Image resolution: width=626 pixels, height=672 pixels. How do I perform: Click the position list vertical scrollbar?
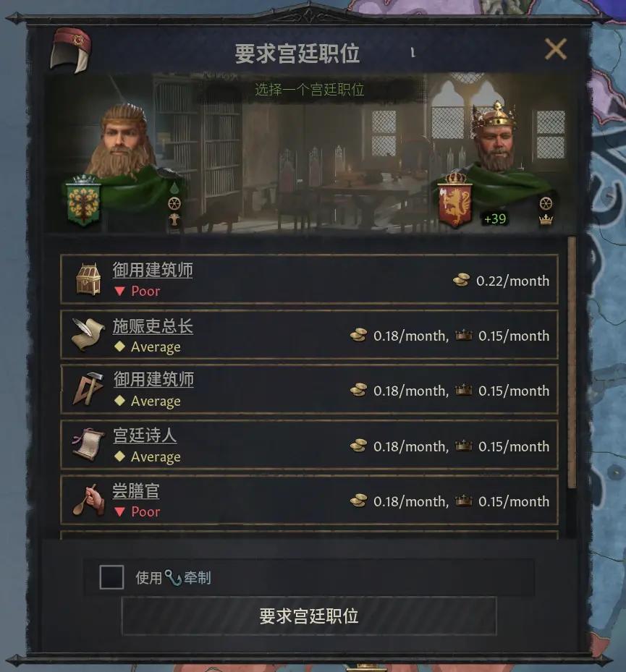[x=571, y=362]
